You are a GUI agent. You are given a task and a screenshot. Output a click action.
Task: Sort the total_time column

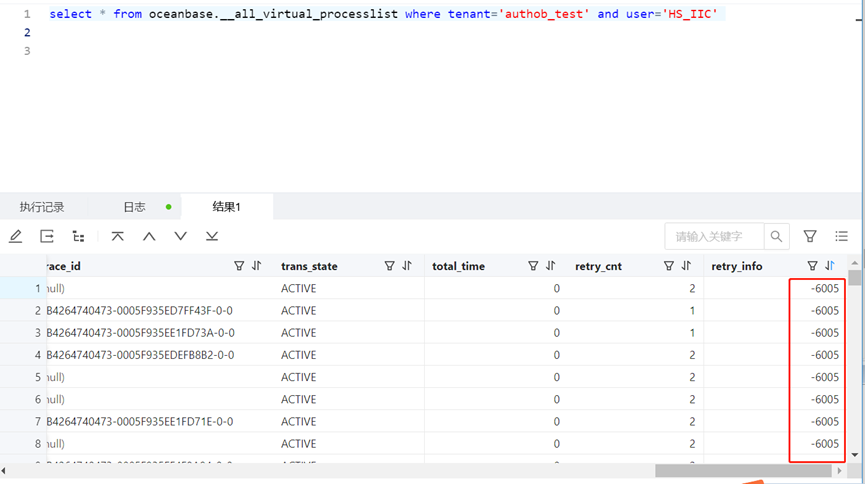point(551,266)
